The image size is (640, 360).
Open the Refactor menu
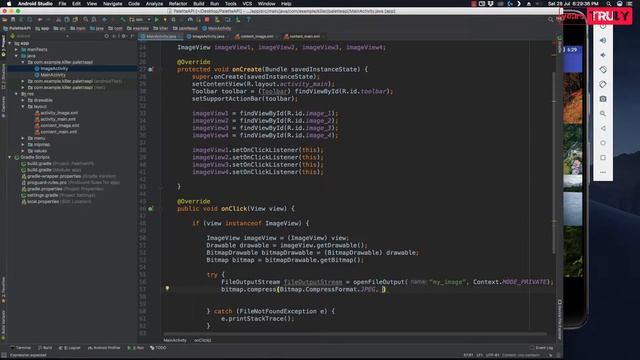click(x=178, y=4)
